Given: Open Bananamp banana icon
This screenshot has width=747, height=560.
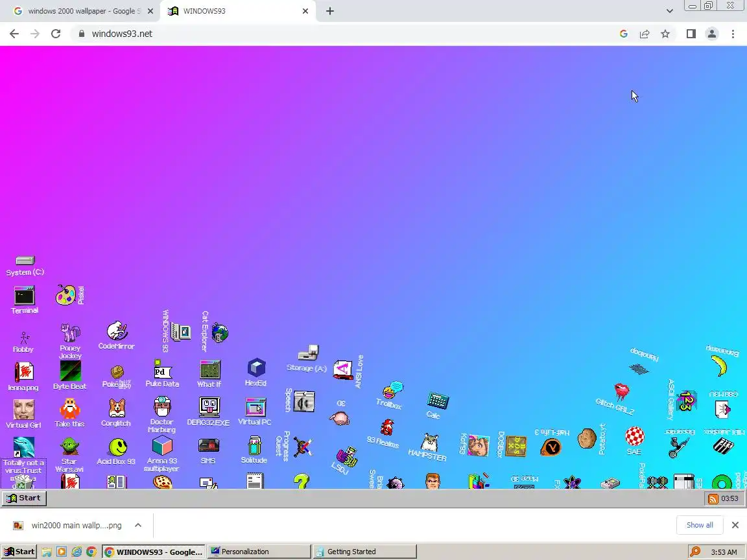Looking at the screenshot, I should (x=719, y=366).
